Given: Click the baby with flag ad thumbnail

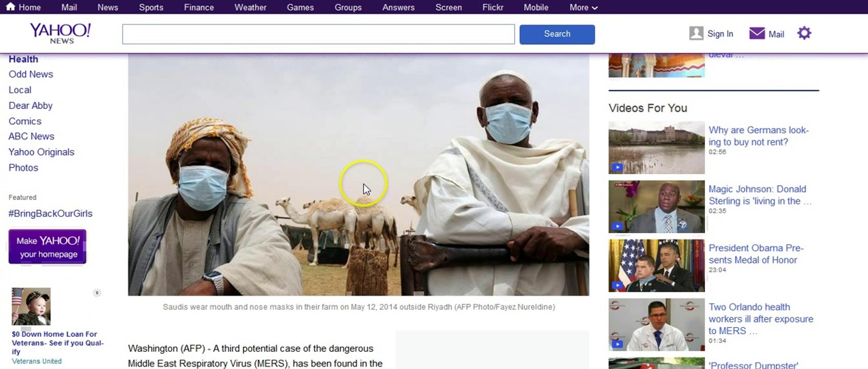Looking at the screenshot, I should click(31, 306).
